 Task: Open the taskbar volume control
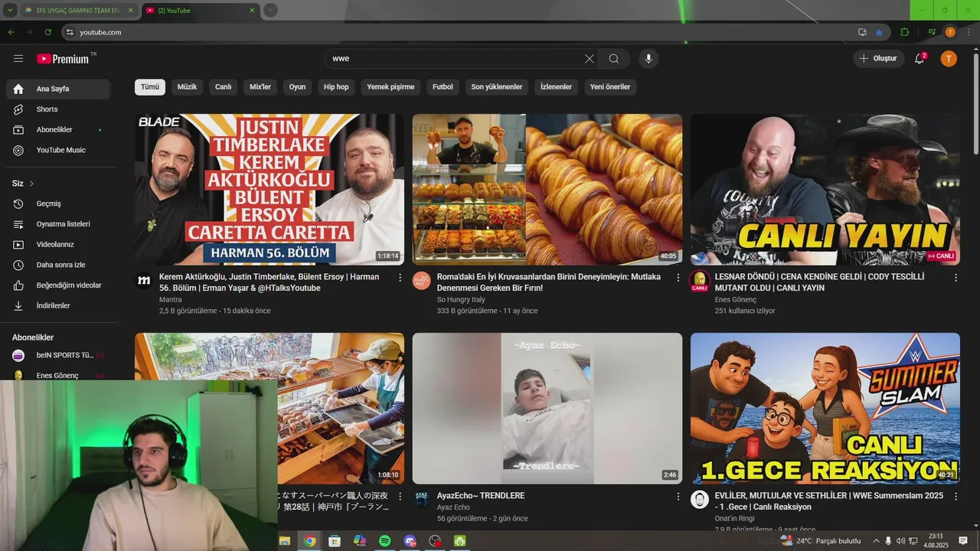click(x=900, y=541)
